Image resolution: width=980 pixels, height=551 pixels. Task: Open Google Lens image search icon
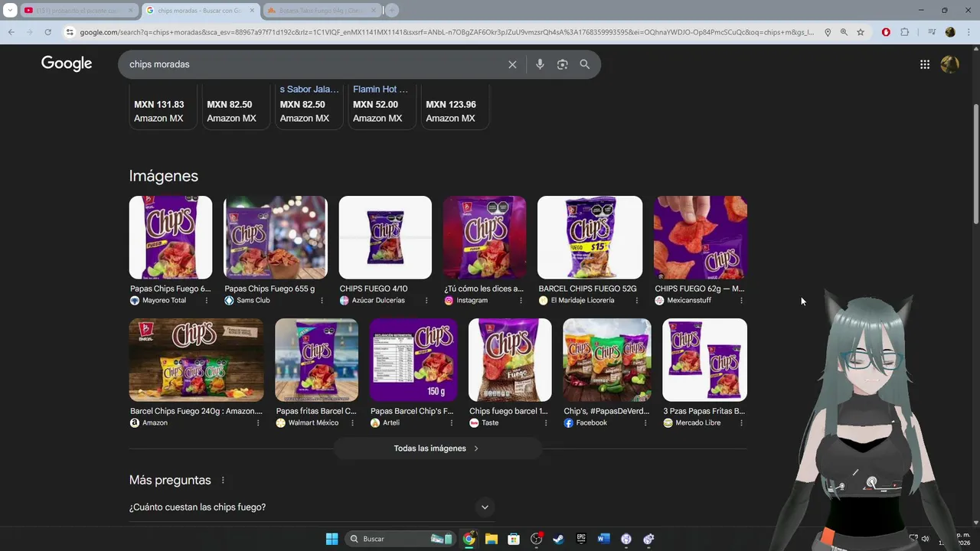[x=562, y=64]
